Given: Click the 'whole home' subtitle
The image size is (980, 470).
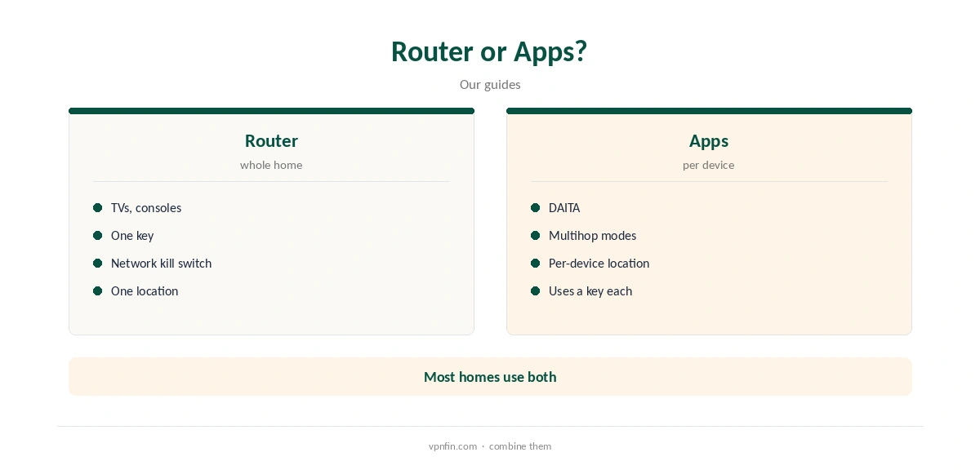Looking at the screenshot, I should (271, 165).
